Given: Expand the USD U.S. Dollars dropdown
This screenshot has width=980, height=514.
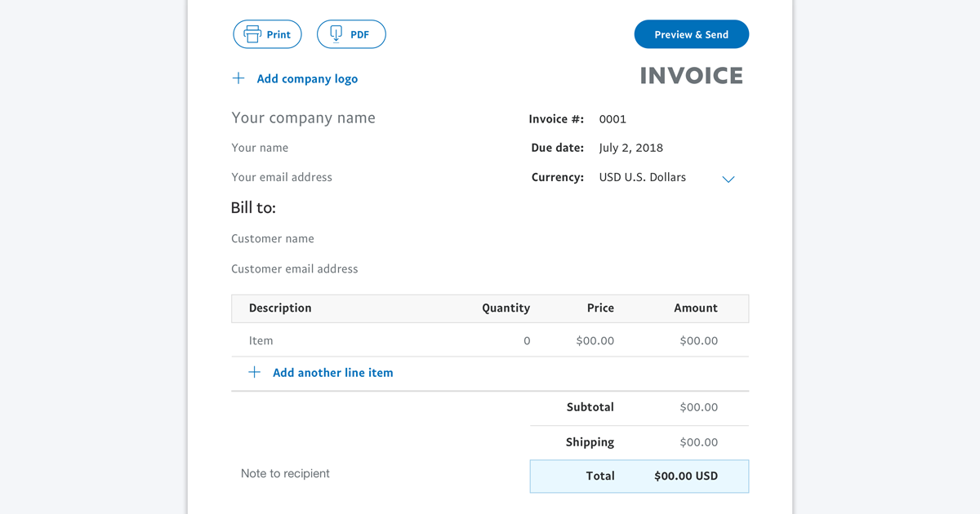Looking at the screenshot, I should click(642, 176).
